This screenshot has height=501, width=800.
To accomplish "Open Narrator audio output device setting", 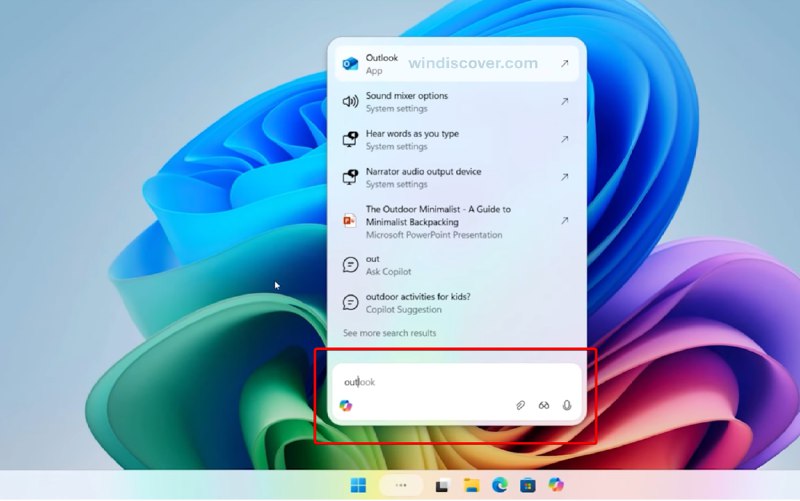I will pos(456,177).
